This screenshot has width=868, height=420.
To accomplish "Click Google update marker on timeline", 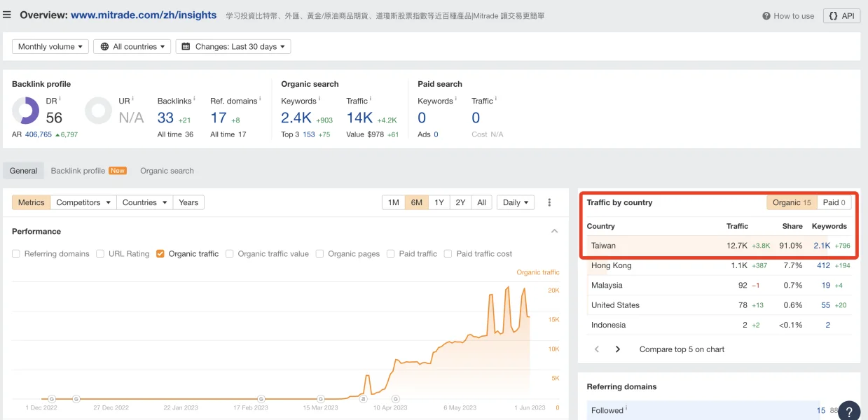I will tap(51, 399).
